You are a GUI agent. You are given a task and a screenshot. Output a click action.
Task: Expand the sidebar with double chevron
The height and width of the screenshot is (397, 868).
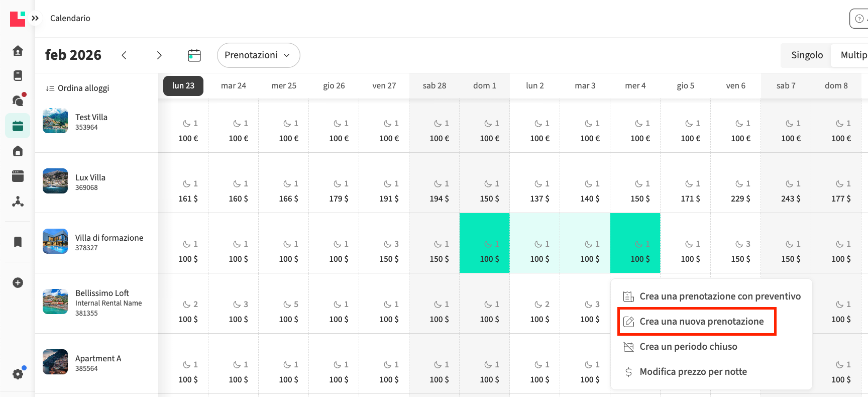[35, 18]
